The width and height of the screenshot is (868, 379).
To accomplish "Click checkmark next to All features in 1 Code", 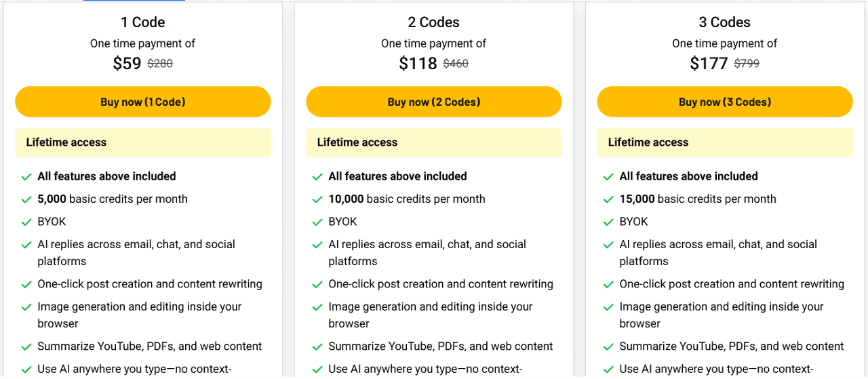I will click(26, 177).
